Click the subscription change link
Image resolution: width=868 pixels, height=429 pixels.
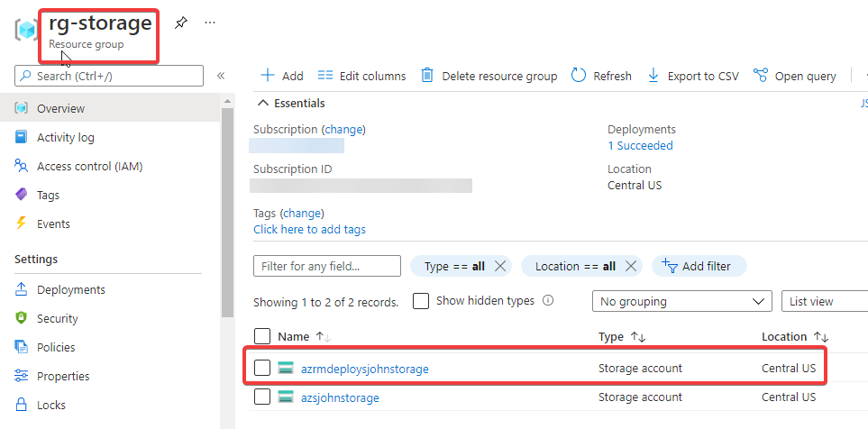(x=343, y=130)
